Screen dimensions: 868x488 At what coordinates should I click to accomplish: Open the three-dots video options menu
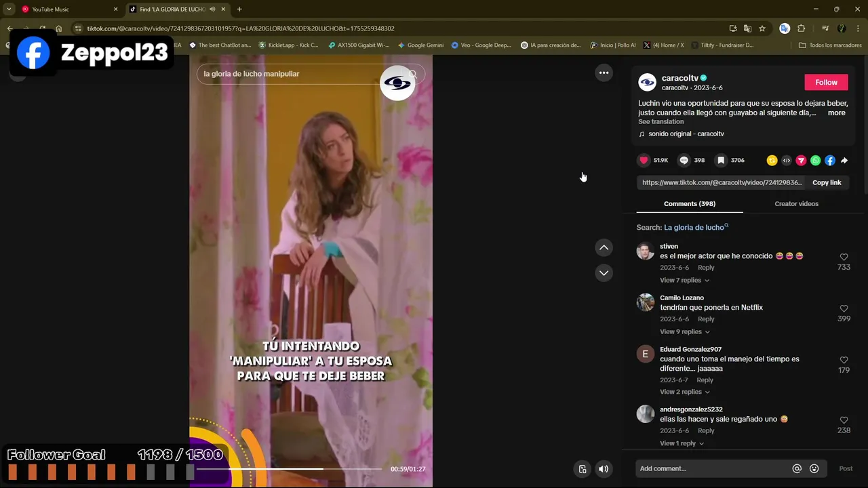(604, 73)
